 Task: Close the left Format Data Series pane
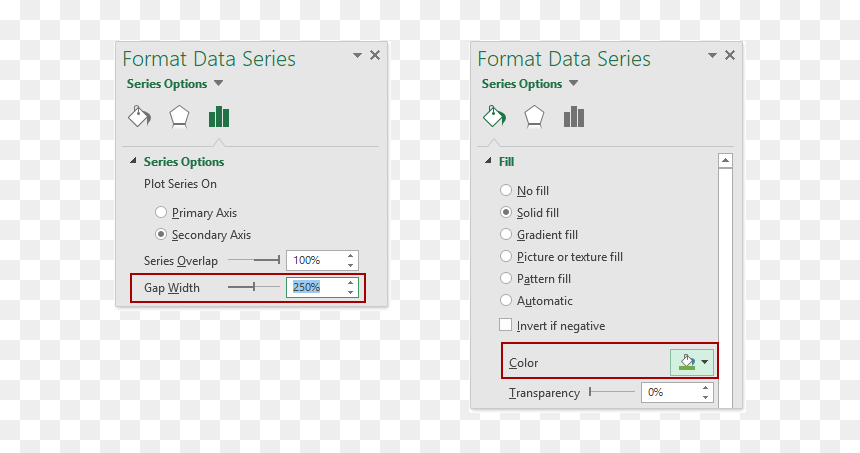click(375, 55)
